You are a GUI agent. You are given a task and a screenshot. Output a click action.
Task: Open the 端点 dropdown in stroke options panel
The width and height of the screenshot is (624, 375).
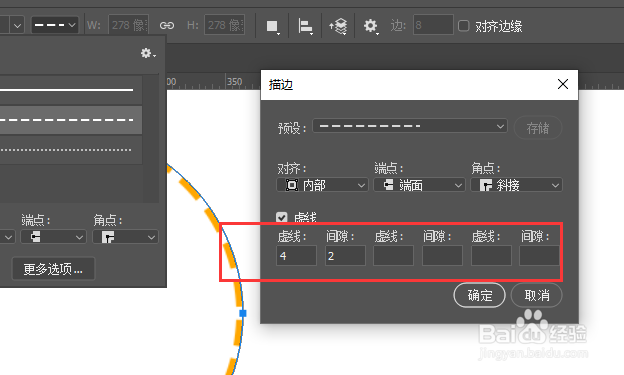(x=53, y=237)
